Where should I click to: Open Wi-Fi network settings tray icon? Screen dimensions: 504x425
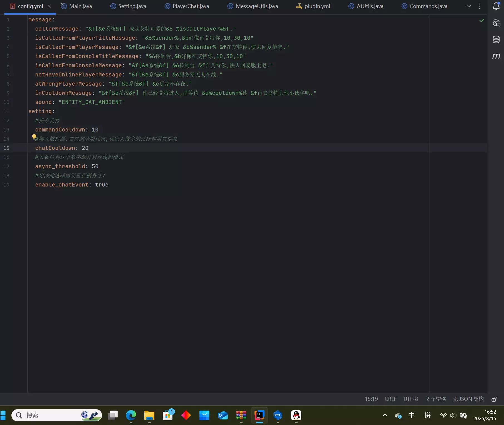pyautogui.click(x=443, y=415)
